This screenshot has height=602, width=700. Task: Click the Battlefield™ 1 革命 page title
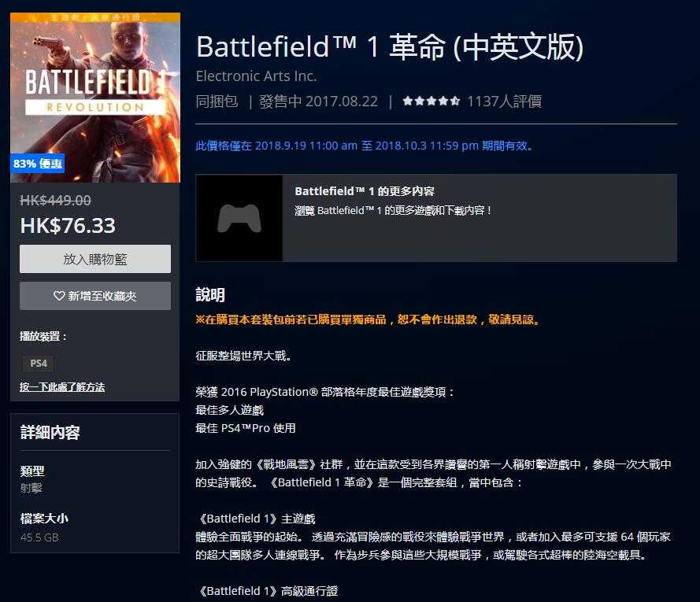(x=389, y=47)
